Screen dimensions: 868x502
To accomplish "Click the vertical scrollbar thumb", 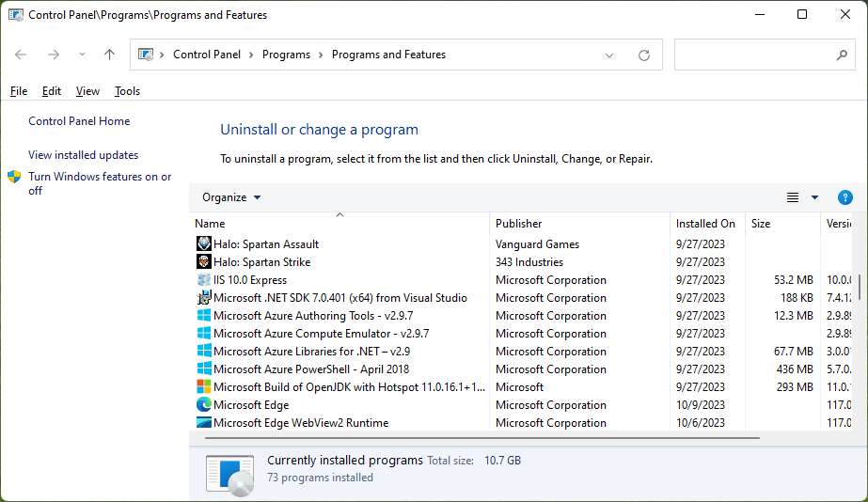I will pyautogui.click(x=860, y=287).
